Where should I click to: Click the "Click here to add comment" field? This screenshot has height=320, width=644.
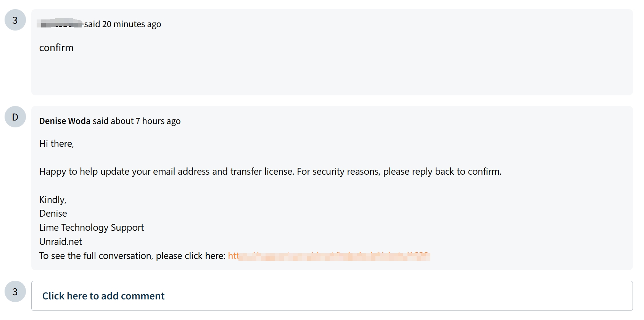(x=332, y=296)
